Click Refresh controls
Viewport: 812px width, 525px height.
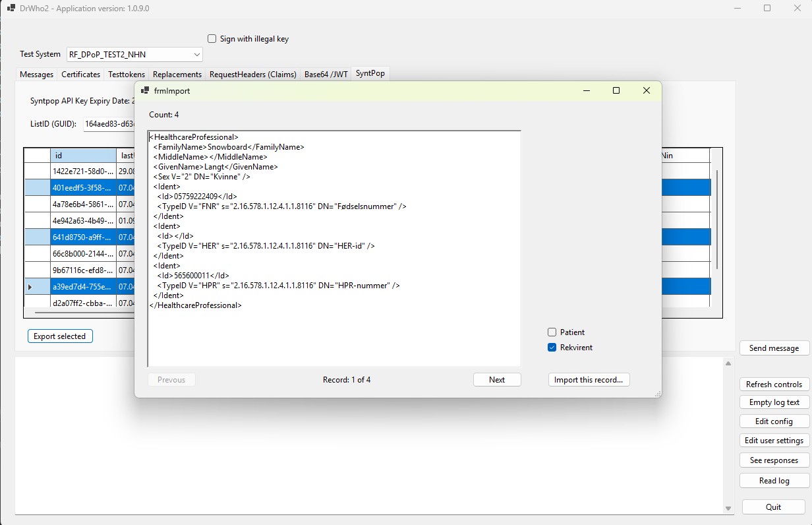click(x=774, y=384)
